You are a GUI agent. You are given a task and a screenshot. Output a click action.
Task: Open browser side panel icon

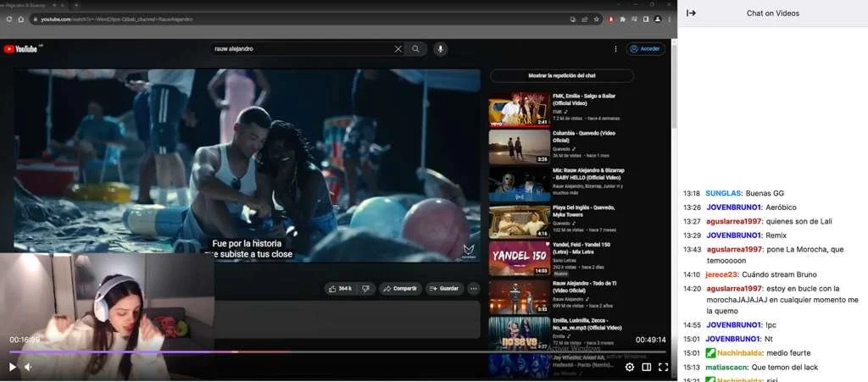[x=645, y=19]
